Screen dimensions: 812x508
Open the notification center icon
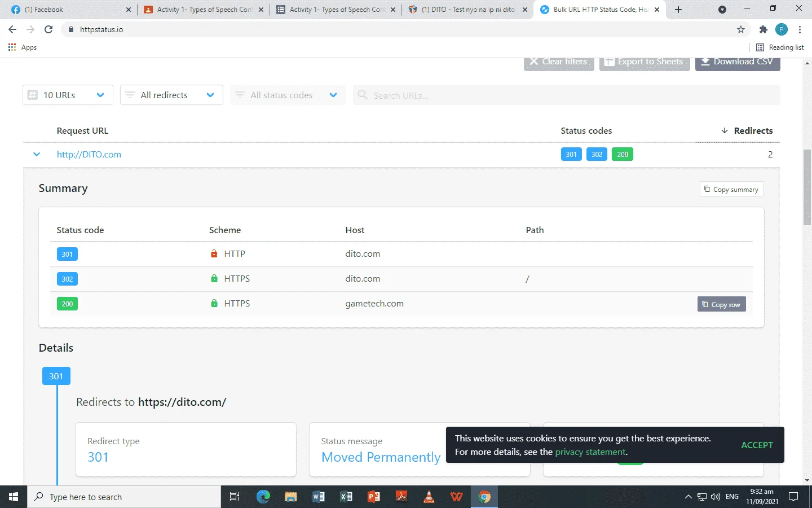tap(793, 497)
